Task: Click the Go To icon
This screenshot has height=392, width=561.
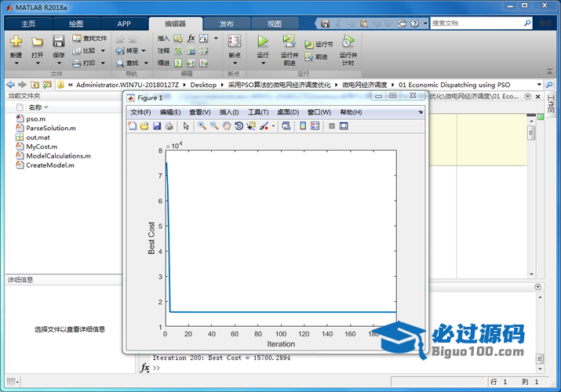Action: tap(120, 51)
